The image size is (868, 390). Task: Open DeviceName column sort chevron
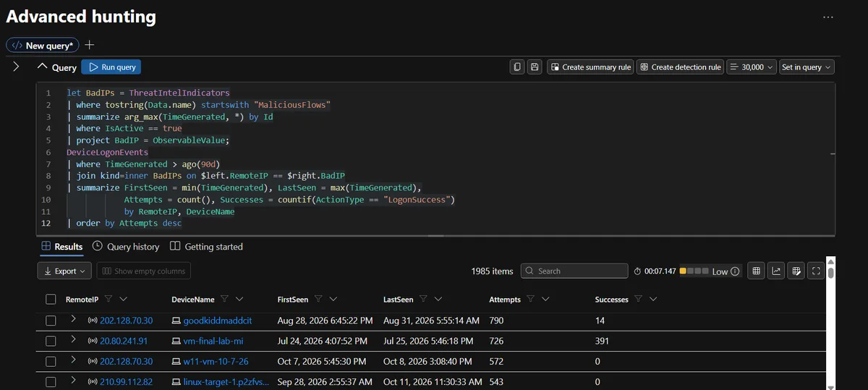coord(239,299)
